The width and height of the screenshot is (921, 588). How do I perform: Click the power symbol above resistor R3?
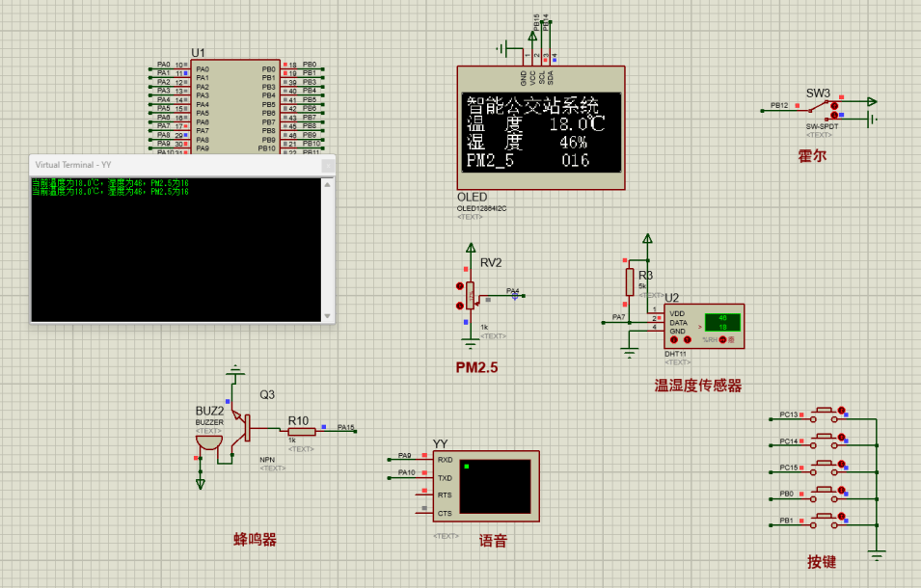[x=648, y=238]
